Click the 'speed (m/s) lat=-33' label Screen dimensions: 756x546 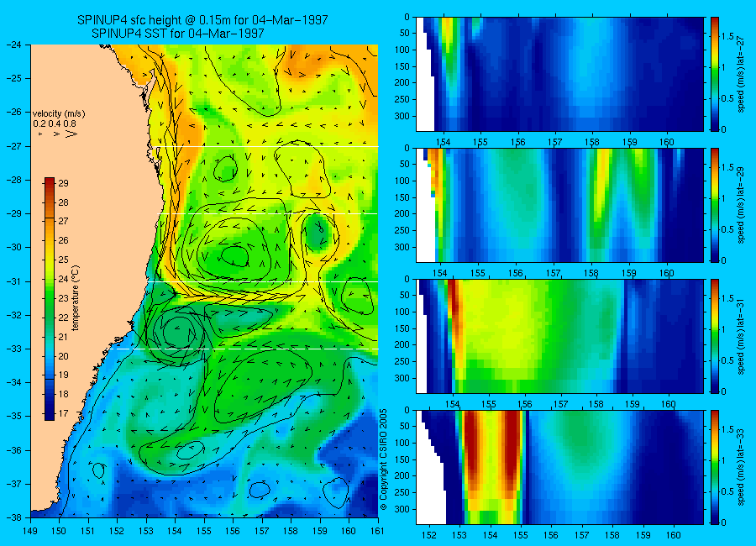(x=742, y=467)
